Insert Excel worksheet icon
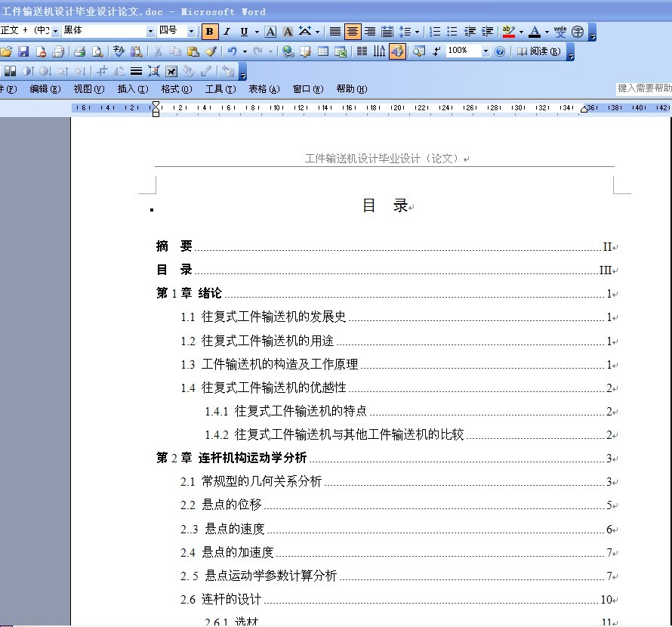Image resolution: width=672 pixels, height=627 pixels. click(341, 51)
